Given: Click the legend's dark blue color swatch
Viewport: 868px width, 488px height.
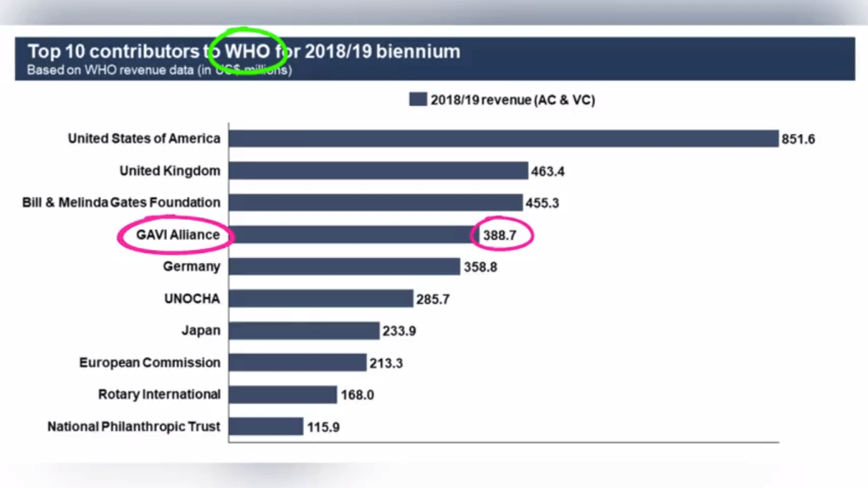Looking at the screenshot, I should (417, 100).
